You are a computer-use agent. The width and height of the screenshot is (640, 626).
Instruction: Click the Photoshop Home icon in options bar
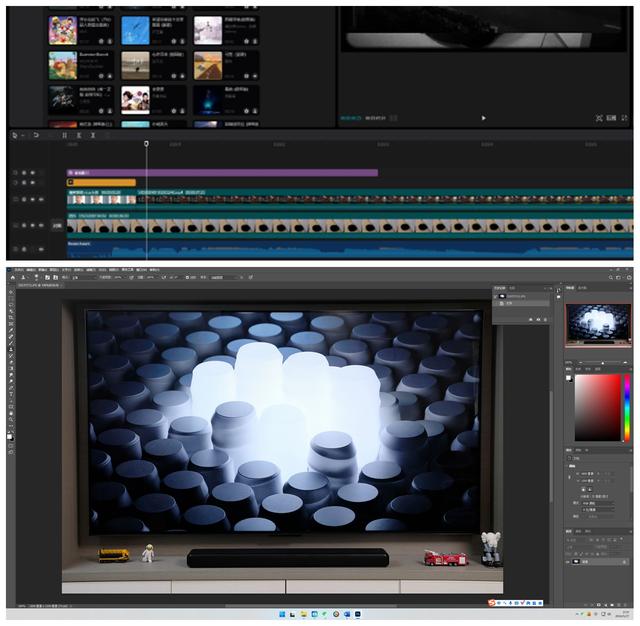pyautogui.click(x=13, y=277)
